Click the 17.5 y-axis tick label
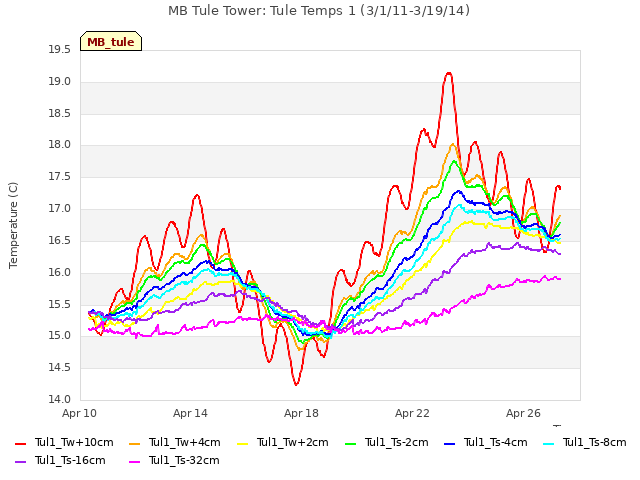 (x=60, y=177)
